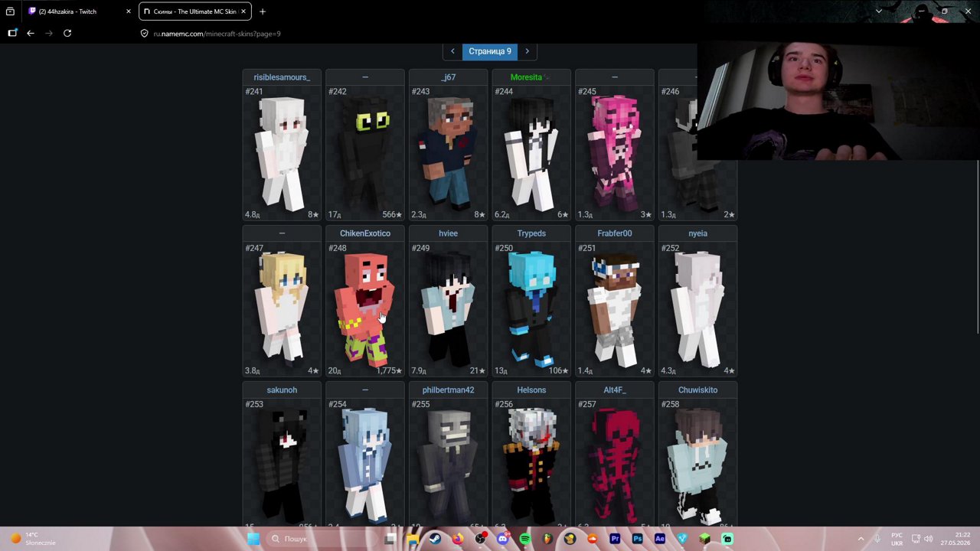This screenshot has width=980, height=551.
Task: View light-blue haired skin #254
Action: [365, 463]
